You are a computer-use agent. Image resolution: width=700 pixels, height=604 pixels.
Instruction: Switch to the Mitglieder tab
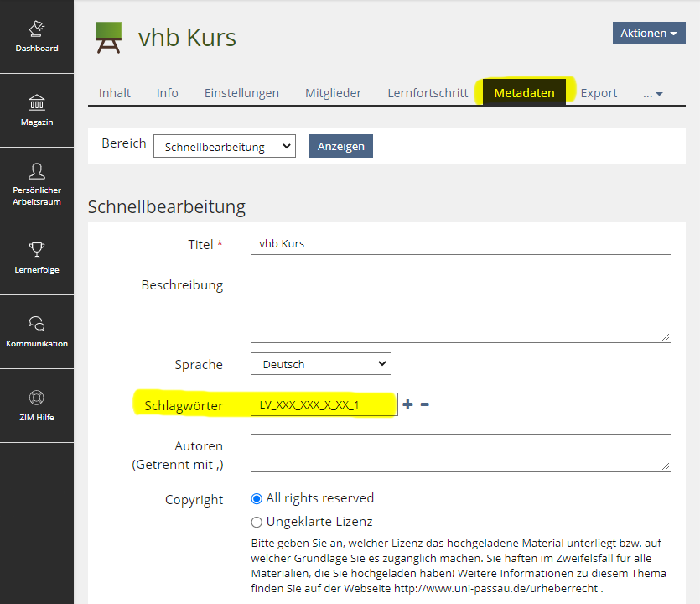(x=333, y=93)
